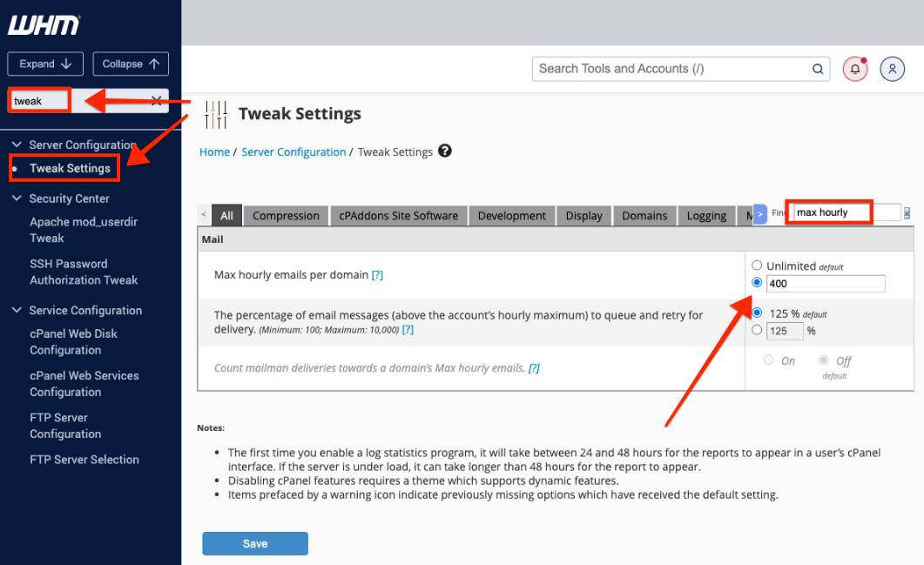This screenshot has width=924, height=565.
Task: Collapse the Server Configuration section
Action: [17, 145]
